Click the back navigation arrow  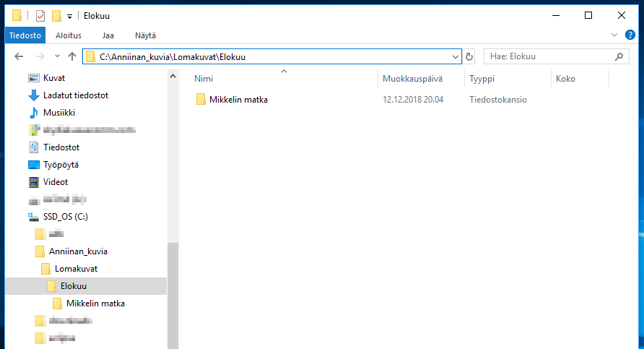point(19,56)
